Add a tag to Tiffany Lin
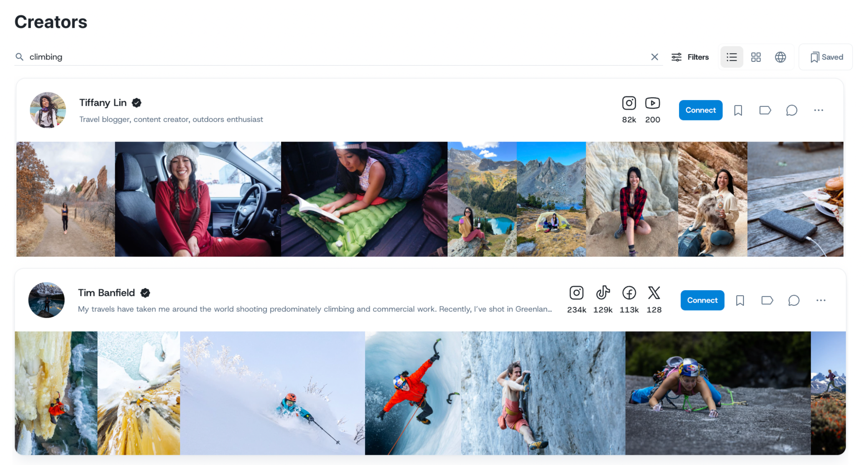Screen dimensions: 868x465 click(x=765, y=110)
